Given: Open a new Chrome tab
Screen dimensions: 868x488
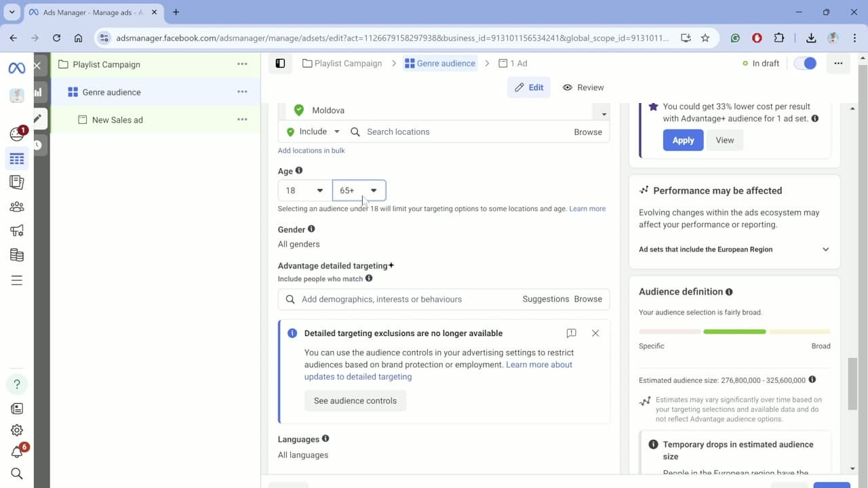Looking at the screenshot, I should tap(176, 12).
